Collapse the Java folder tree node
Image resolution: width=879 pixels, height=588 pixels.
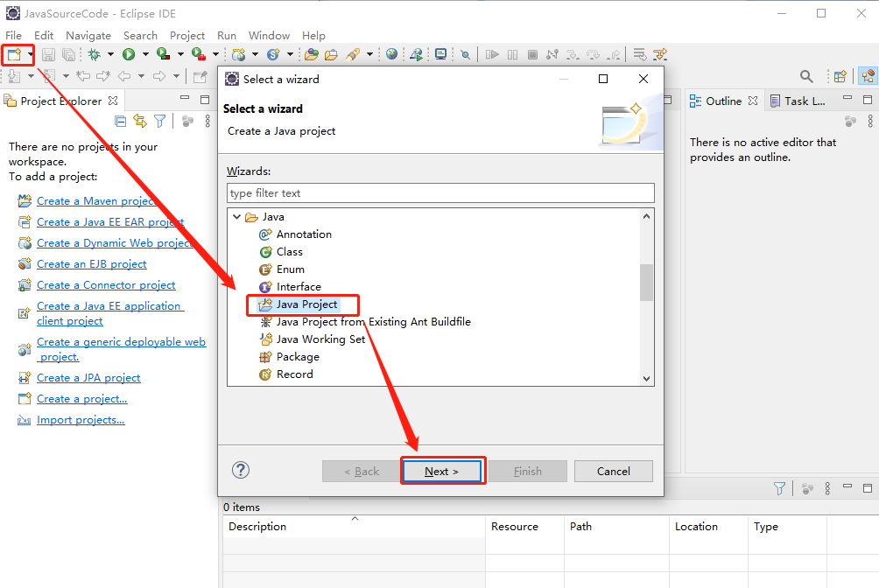236,217
